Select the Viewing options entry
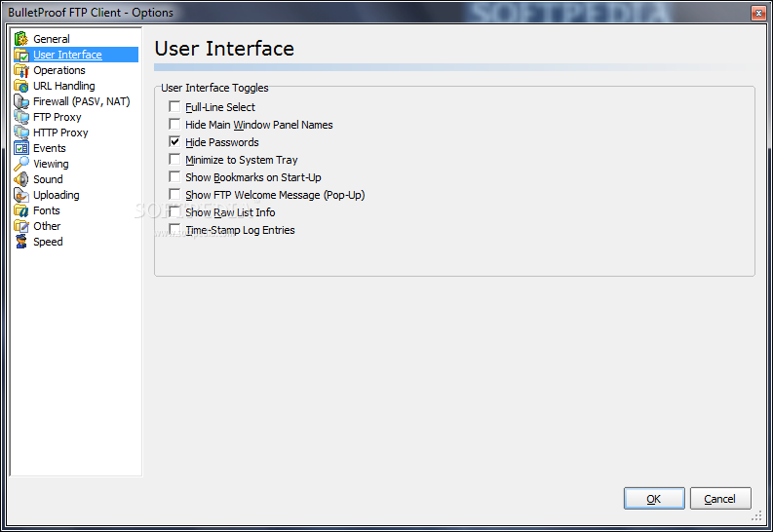773x532 pixels. pos(51,164)
